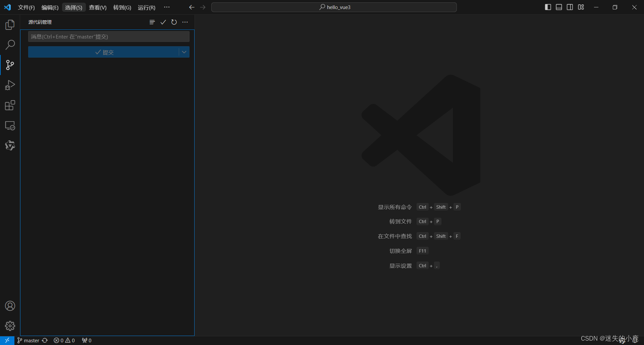Open the 运行(R) menu
Screen dimensions: 644x345
pos(147,7)
